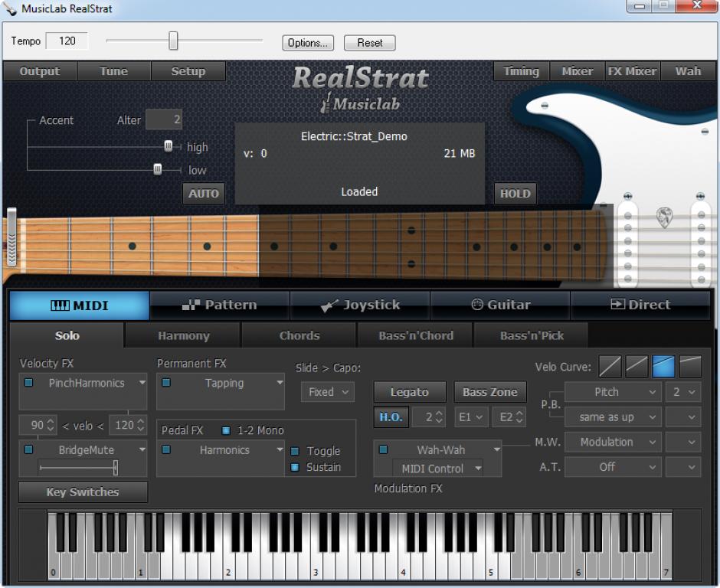Viewport: 720px width, 588px height.
Task: Open the A.T. Off dropdown
Action: click(613, 467)
